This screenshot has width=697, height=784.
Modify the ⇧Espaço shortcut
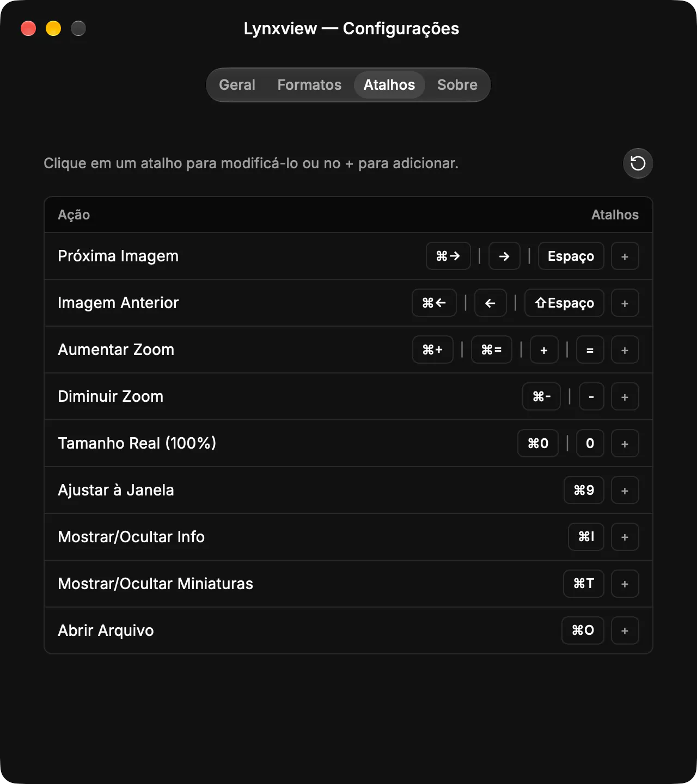tap(564, 303)
